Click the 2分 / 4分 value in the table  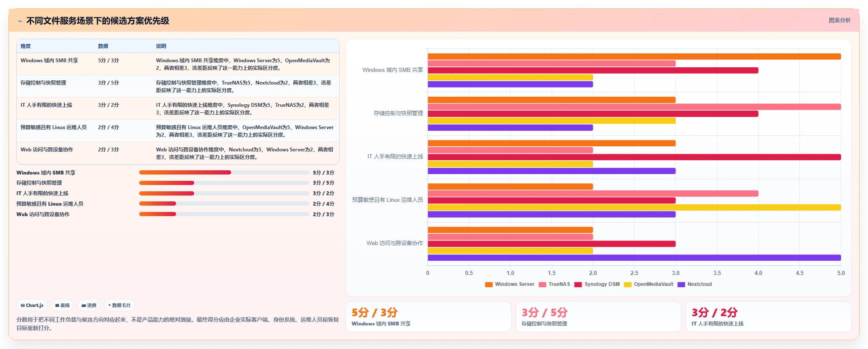tap(108, 127)
